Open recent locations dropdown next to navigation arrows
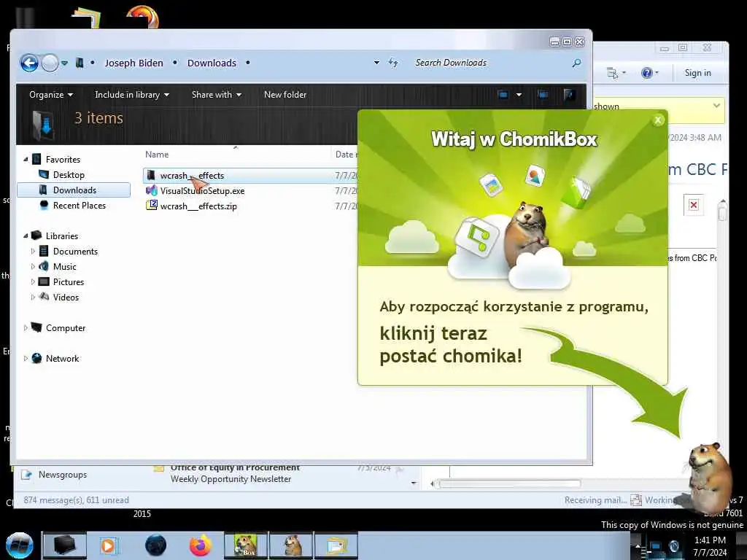747x560 pixels. click(x=64, y=63)
